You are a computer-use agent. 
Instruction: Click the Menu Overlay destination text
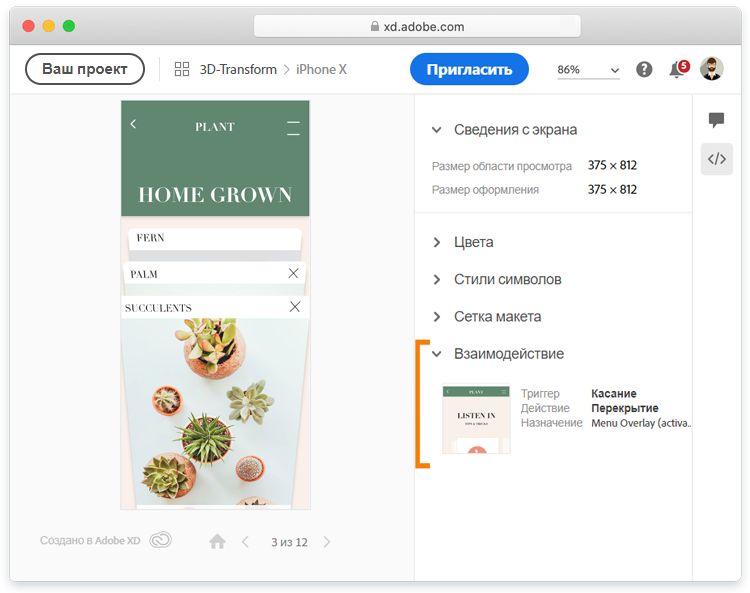[x=641, y=423]
